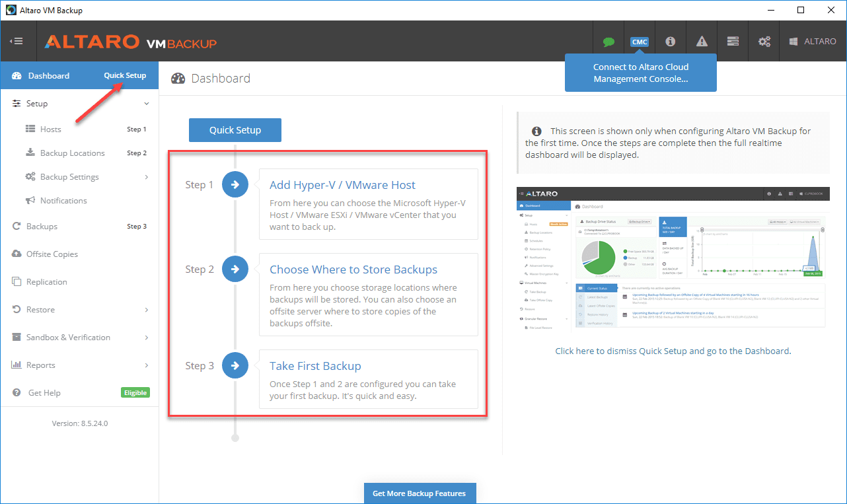Click the Backups refresh icon in the sidebar
847x504 pixels.
pos(17,227)
